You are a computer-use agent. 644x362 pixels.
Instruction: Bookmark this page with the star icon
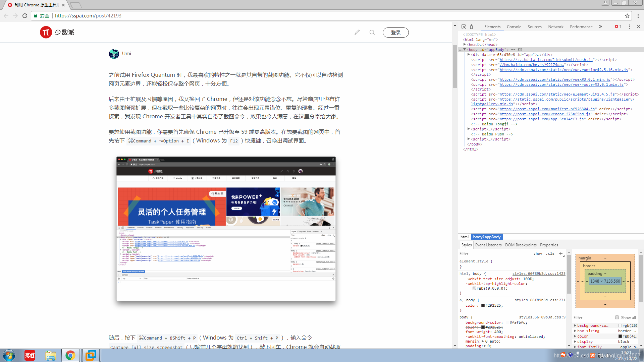(627, 16)
